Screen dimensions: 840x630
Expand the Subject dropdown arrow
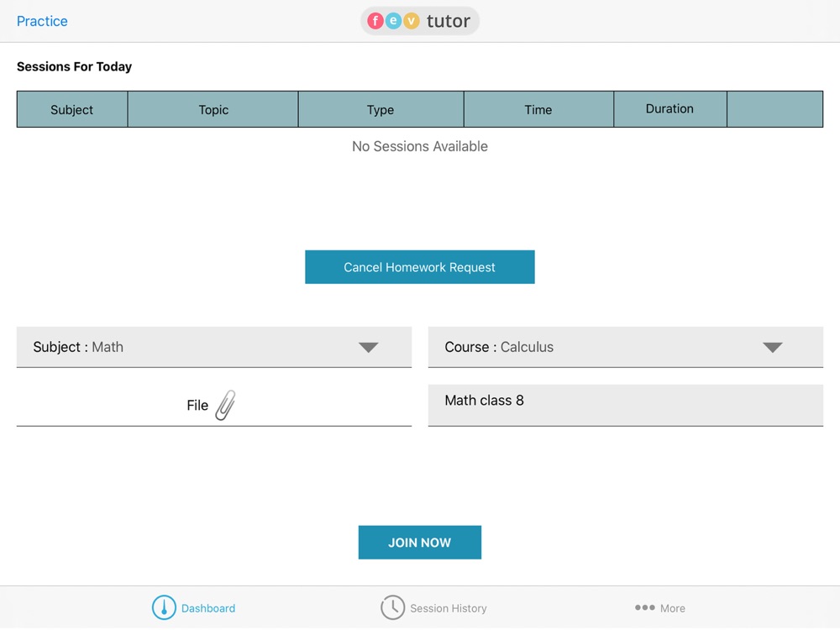tap(369, 347)
